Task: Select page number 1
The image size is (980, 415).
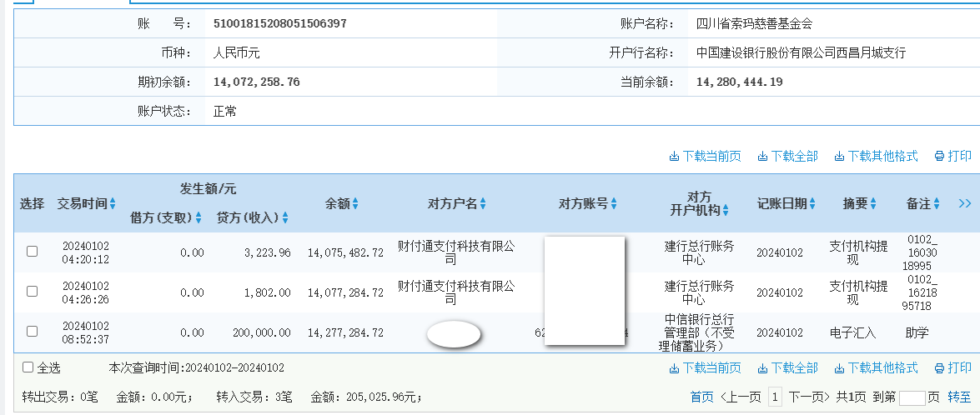Action: point(775,397)
